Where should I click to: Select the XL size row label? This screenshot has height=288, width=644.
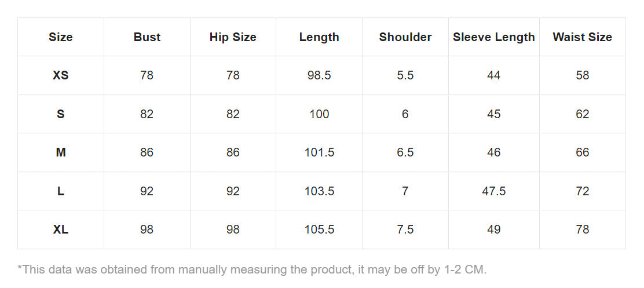click(x=61, y=229)
